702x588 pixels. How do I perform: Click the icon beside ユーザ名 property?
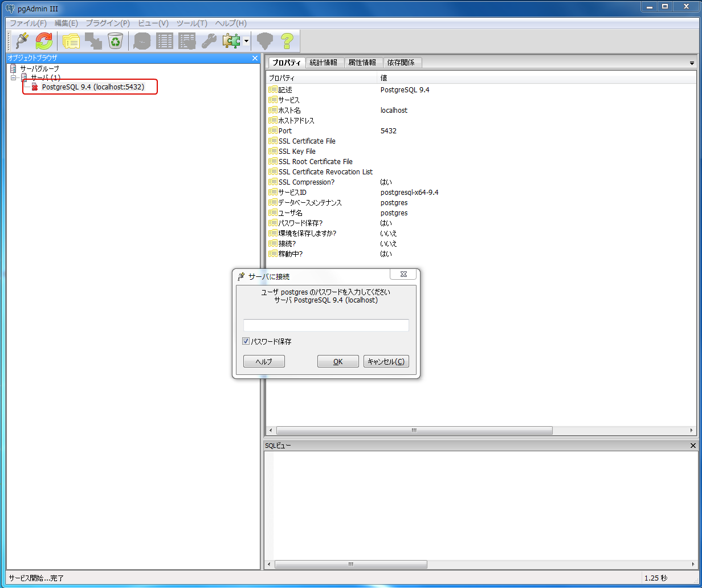(273, 213)
